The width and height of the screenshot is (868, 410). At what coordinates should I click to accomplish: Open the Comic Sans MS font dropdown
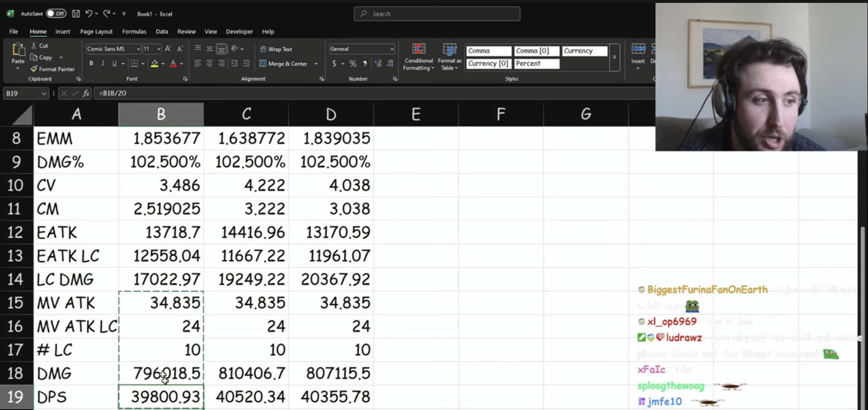tap(138, 49)
